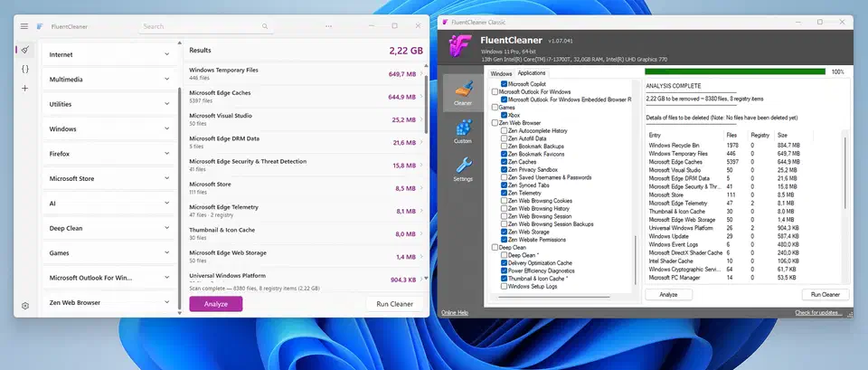
Task: Click the search magnifier icon
Action: 265,26
